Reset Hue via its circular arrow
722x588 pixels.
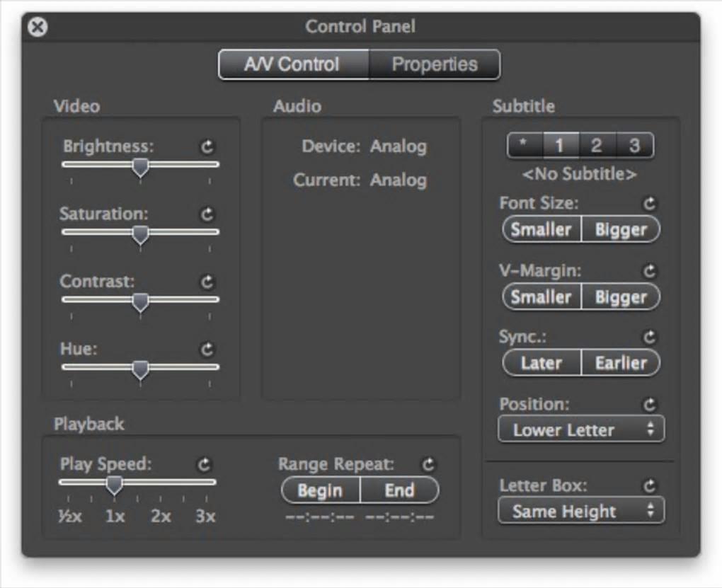(x=207, y=349)
